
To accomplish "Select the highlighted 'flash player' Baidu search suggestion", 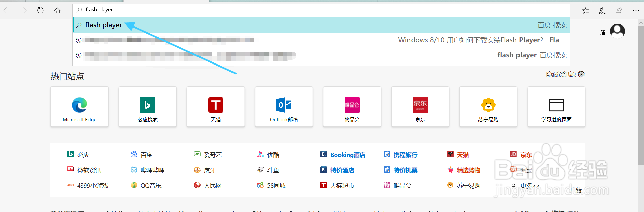I will click(321, 25).
